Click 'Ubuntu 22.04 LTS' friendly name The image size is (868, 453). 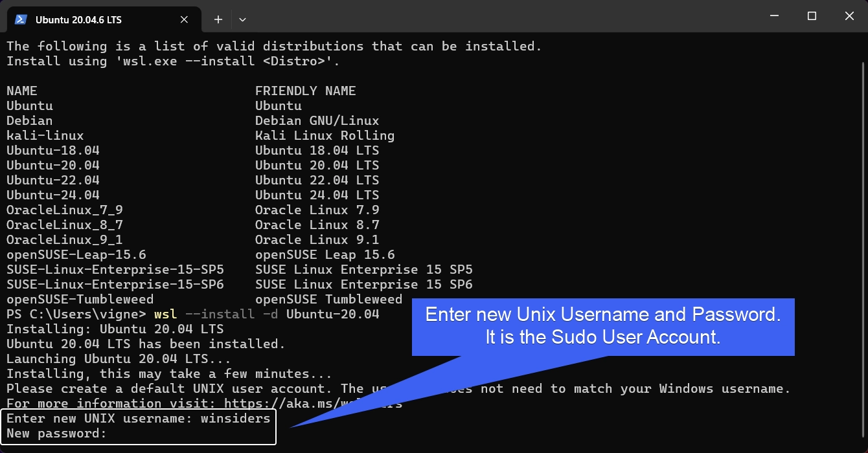317,180
